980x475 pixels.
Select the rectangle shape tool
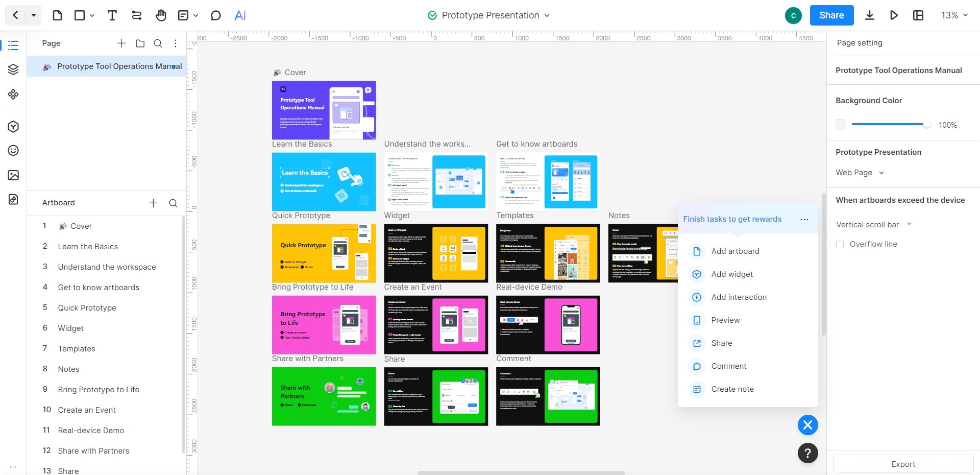(80, 15)
